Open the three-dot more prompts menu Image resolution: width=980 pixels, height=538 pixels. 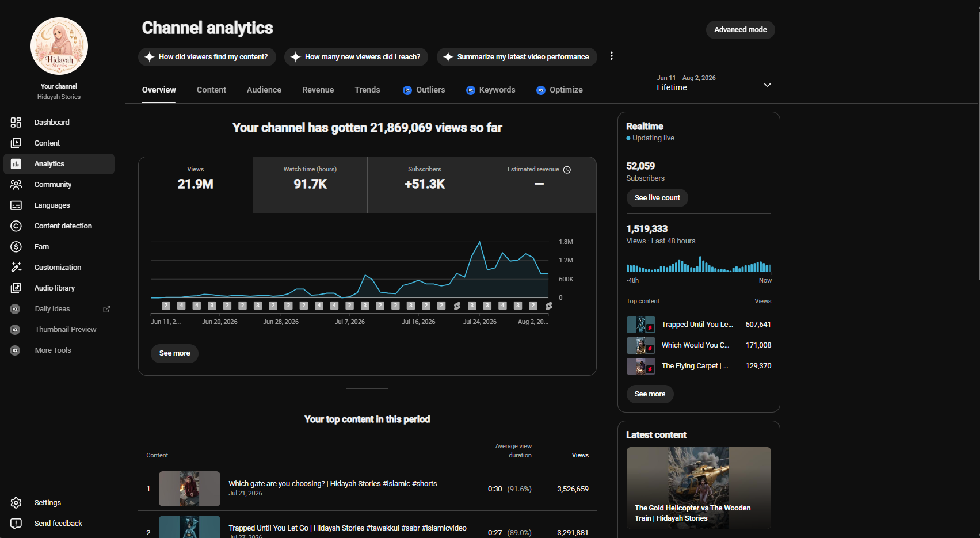611,56
